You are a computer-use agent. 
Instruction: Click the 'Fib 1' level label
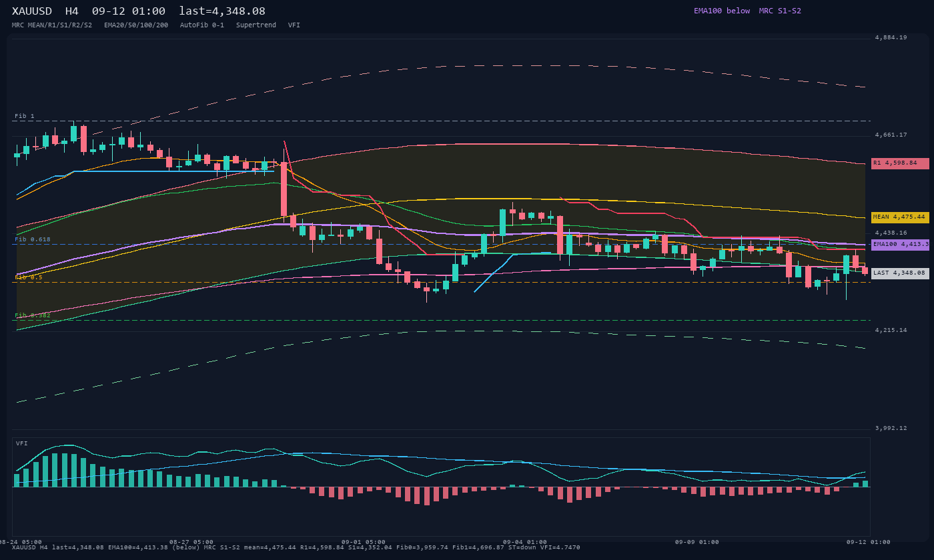coord(25,116)
